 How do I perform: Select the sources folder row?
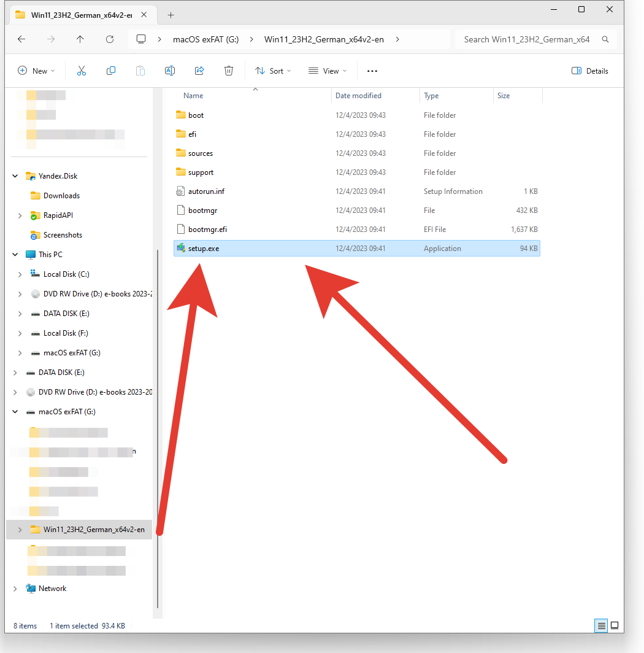pos(357,153)
